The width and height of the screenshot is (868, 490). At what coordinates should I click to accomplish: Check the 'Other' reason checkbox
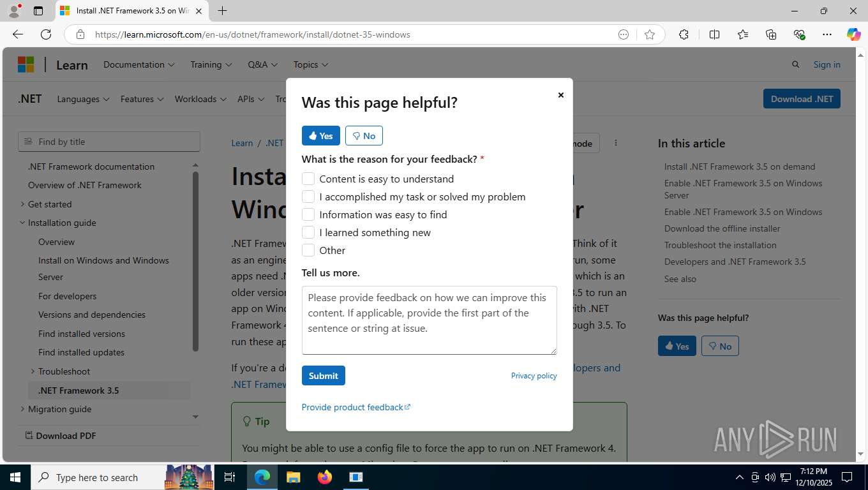tap(308, 250)
